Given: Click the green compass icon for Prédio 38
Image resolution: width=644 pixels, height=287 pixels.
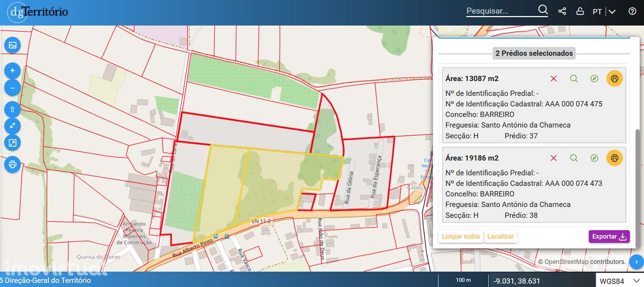Looking at the screenshot, I should coord(594,158).
